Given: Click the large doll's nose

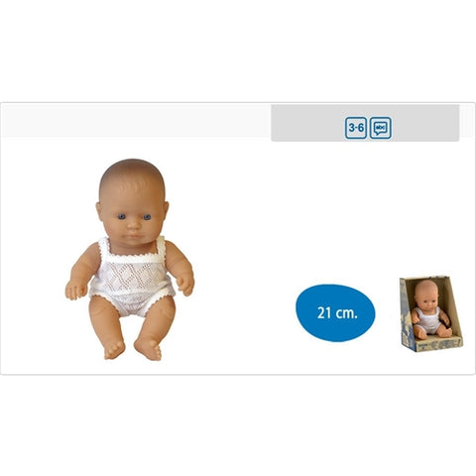Looking at the screenshot, I should pos(134,225).
